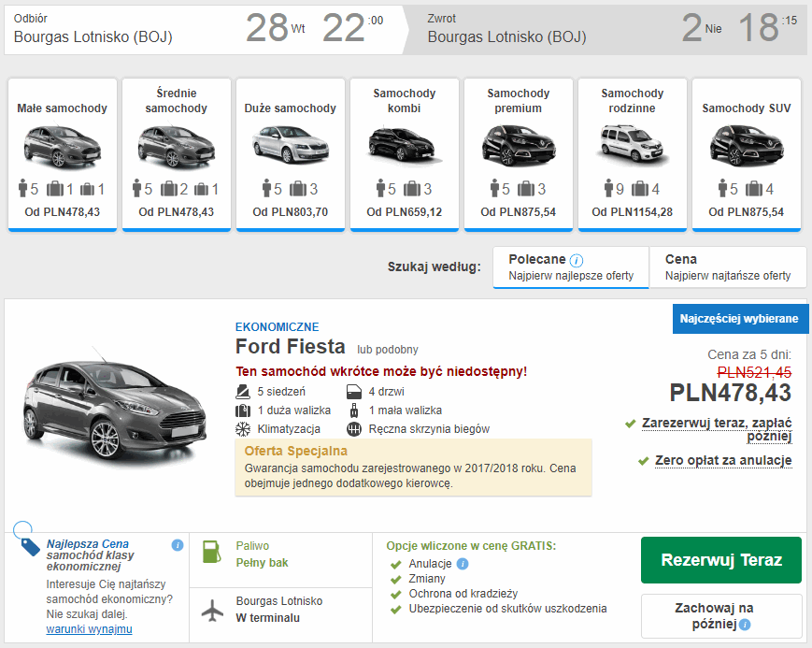The width and height of the screenshot is (812, 648).
Task: Click Zachowaj na później button
Action: tap(721, 616)
